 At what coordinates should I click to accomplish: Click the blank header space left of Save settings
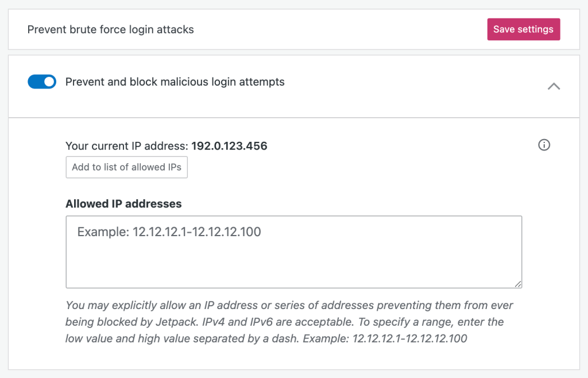coord(345,29)
